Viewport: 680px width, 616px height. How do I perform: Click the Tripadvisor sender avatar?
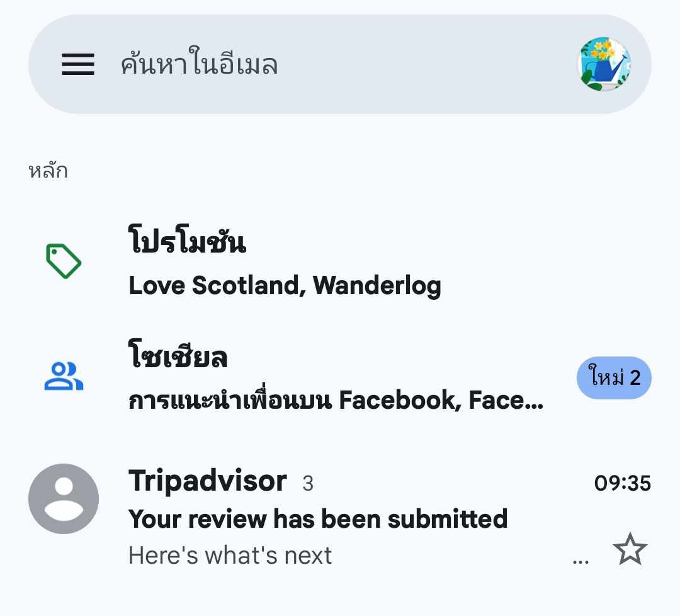tap(64, 499)
